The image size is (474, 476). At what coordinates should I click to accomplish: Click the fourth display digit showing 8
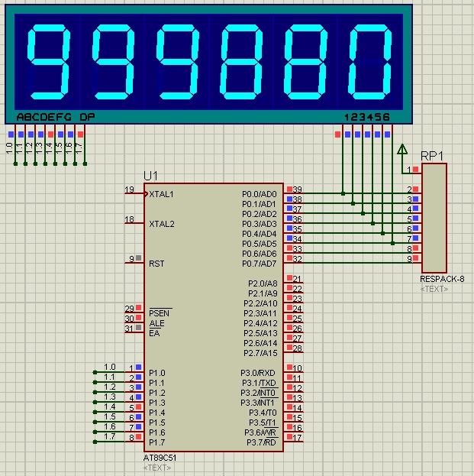coord(241,62)
